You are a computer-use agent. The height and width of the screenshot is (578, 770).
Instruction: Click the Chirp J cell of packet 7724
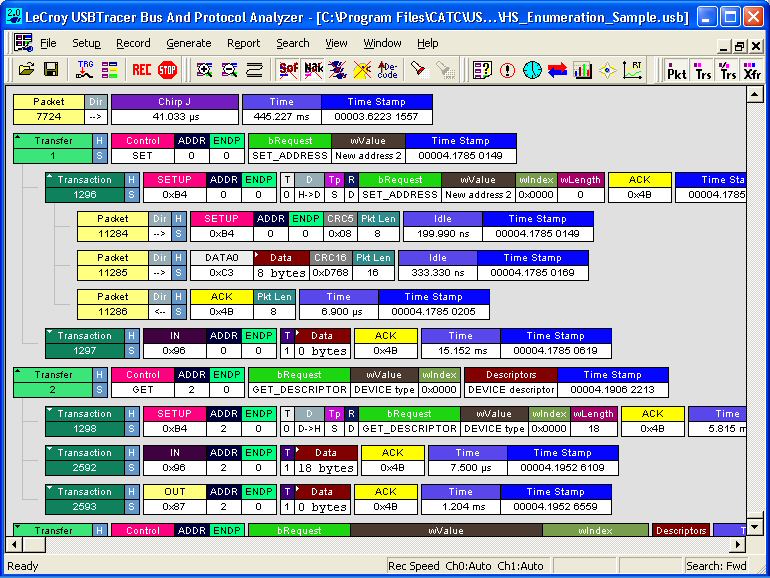[x=175, y=102]
